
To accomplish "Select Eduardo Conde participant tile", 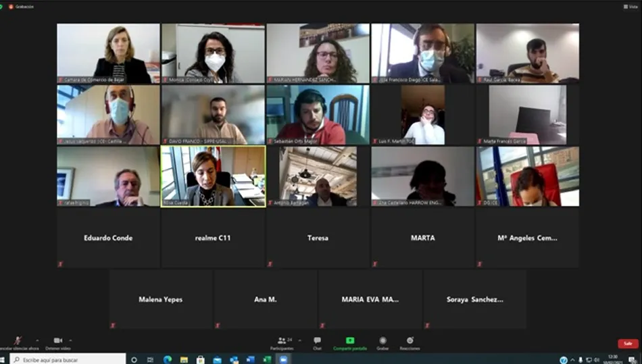I will click(108, 238).
